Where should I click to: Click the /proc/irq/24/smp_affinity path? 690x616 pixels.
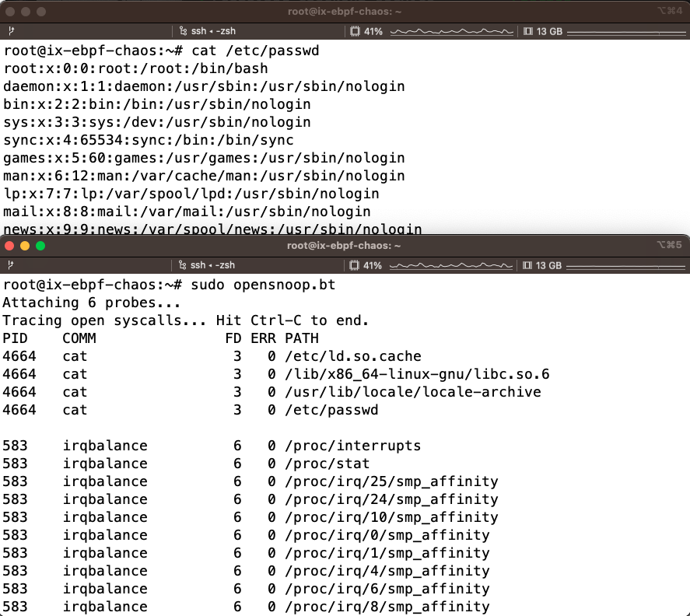391,499
